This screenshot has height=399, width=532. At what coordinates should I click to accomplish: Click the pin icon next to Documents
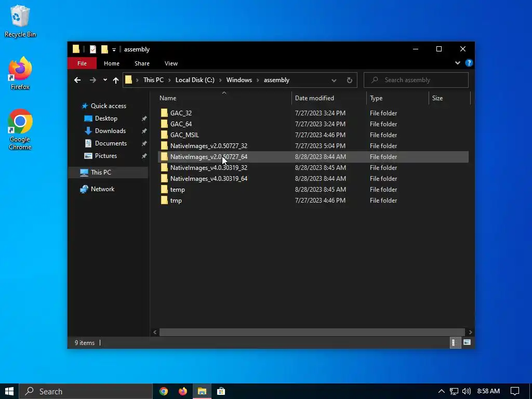(x=144, y=143)
